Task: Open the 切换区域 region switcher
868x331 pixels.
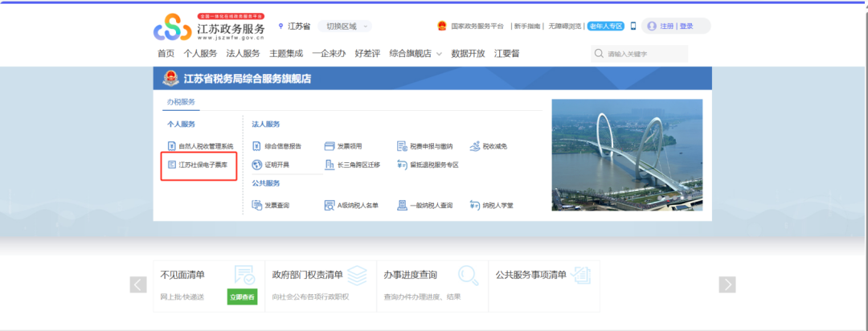Action: click(344, 26)
